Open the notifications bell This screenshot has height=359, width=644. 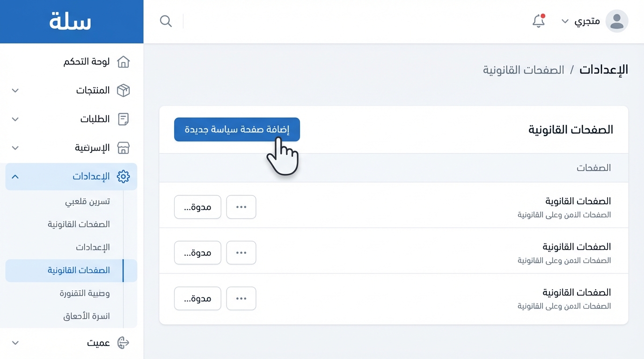[539, 21]
